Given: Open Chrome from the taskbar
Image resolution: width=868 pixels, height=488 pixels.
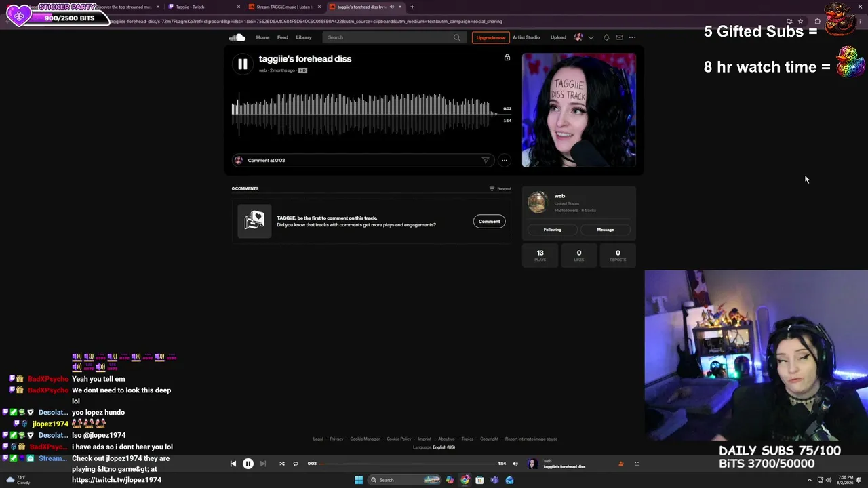Looking at the screenshot, I should (x=465, y=480).
